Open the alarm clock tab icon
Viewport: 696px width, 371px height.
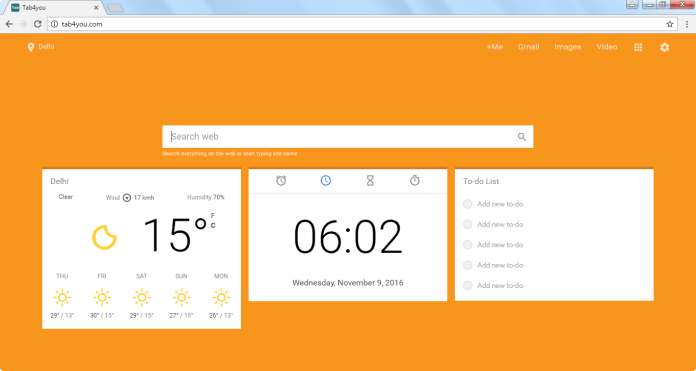pos(281,181)
